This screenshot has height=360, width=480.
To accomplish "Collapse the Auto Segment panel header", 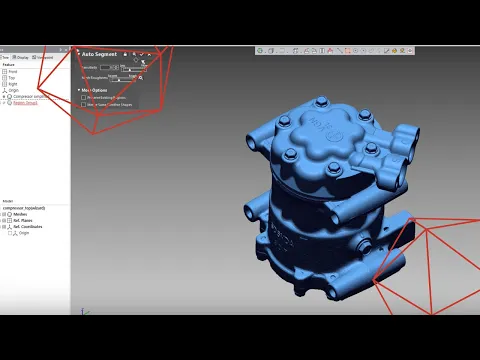I will point(79,54).
